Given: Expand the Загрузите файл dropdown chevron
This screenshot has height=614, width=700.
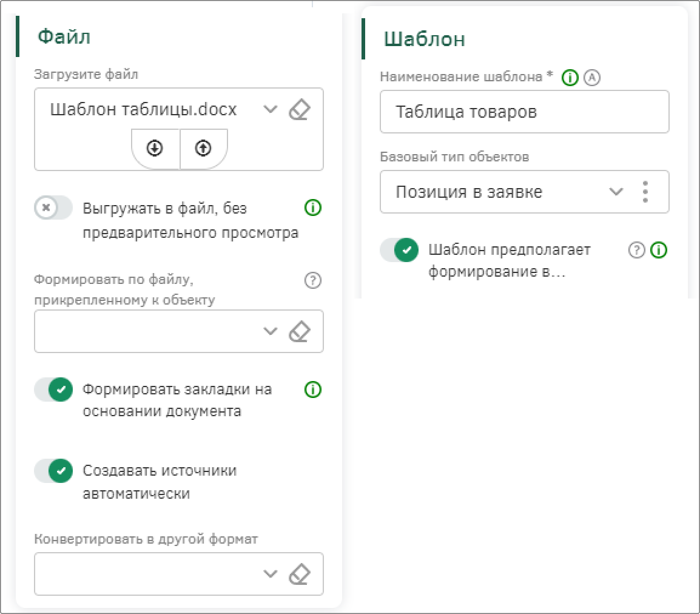Looking at the screenshot, I should point(270,109).
